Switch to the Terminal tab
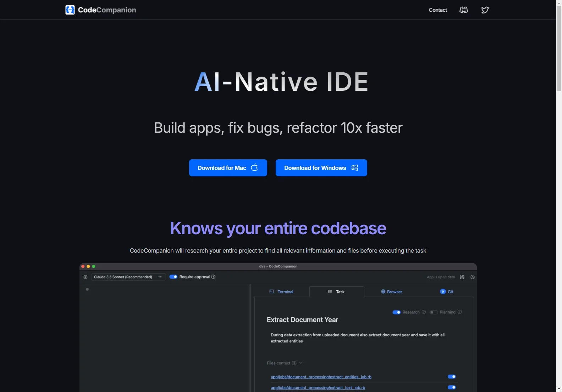Screen dimensions: 562x392 point(282,292)
